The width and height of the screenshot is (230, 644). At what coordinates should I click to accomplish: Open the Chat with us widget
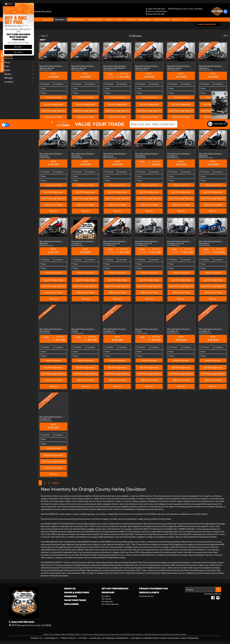(x=217, y=124)
